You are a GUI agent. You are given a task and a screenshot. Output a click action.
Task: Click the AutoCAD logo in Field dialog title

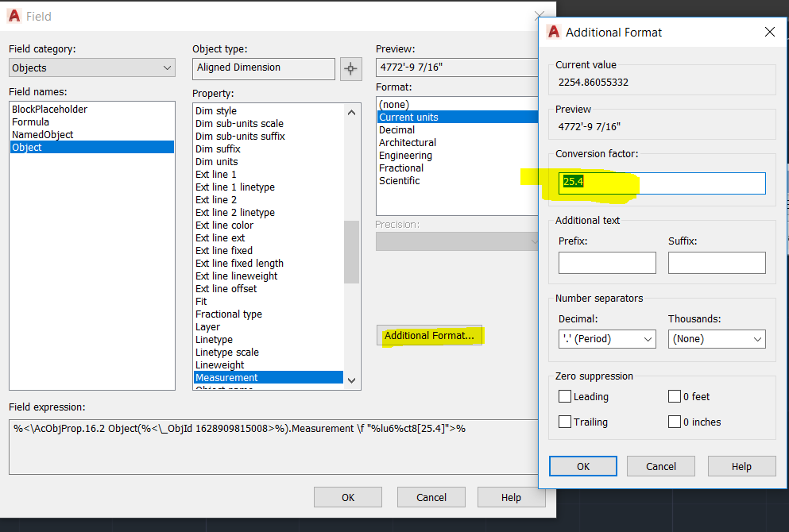[x=14, y=16]
